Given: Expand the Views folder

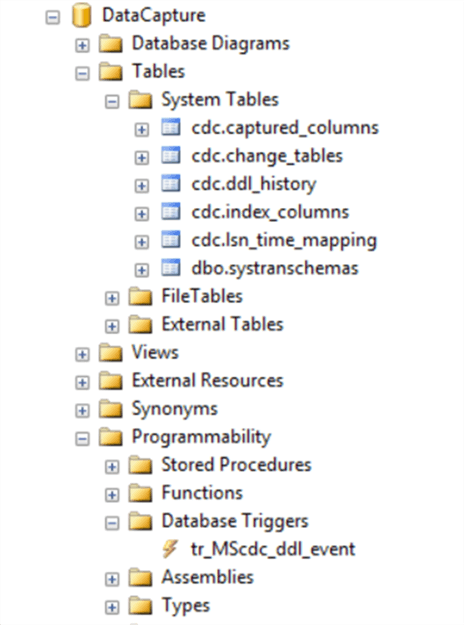Looking at the screenshot, I should point(82,354).
